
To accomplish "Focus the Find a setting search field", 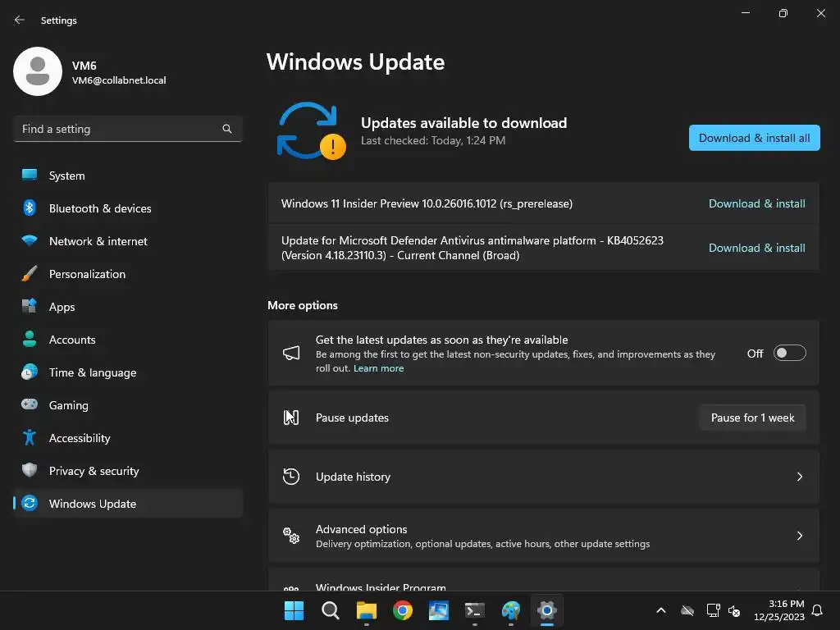I will coord(127,129).
